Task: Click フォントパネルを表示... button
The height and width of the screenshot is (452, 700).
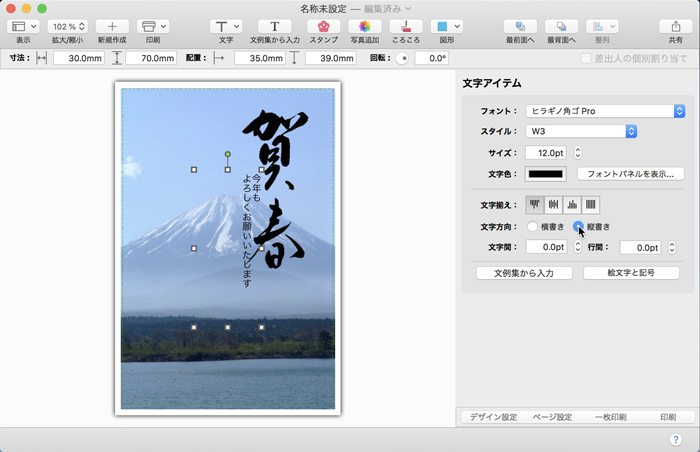Action: 630,174
